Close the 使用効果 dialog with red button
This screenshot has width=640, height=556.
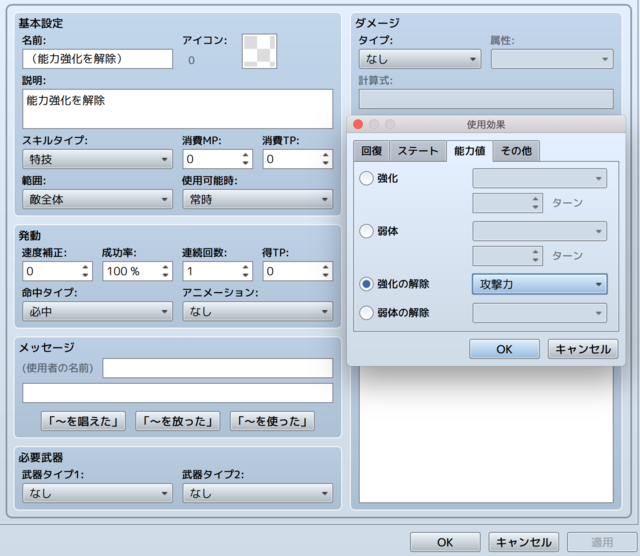click(x=358, y=124)
